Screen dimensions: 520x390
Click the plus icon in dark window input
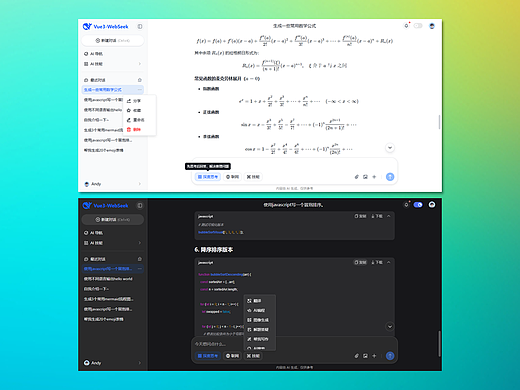point(374,356)
